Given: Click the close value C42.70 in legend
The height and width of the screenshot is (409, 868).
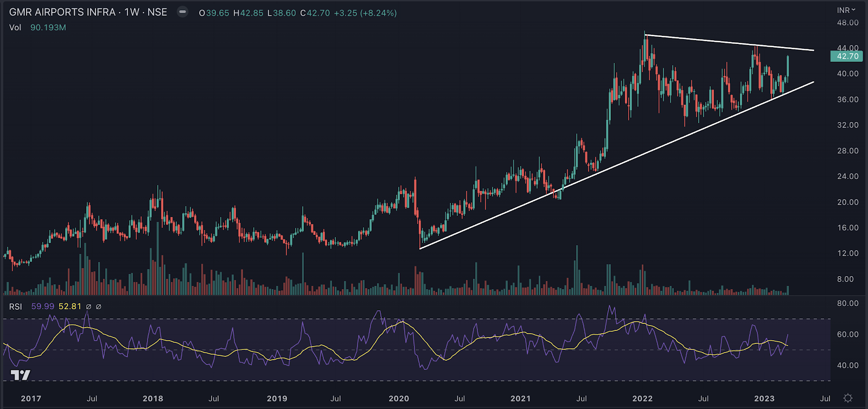Looking at the screenshot, I should coord(315,13).
